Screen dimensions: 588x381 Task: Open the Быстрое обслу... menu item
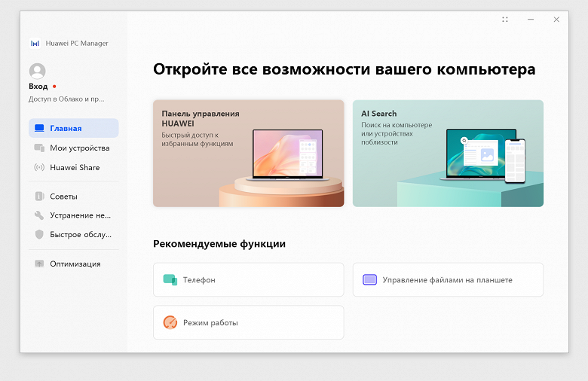74,234
